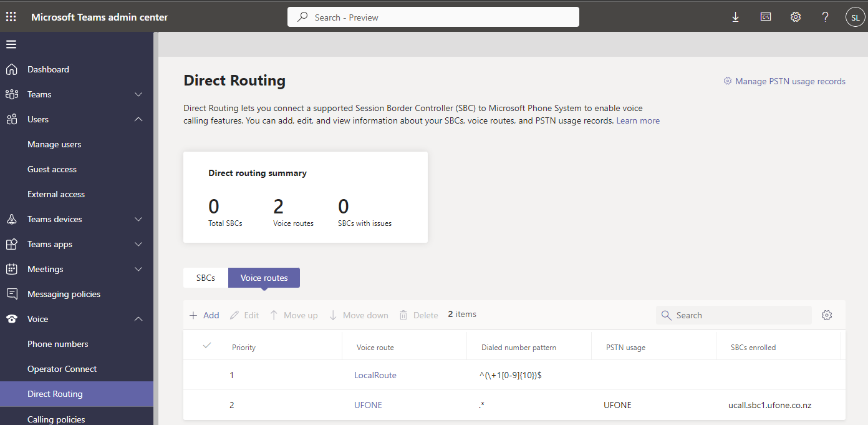Click PSTN usage column header
The width and height of the screenshot is (868, 425).
(x=625, y=348)
